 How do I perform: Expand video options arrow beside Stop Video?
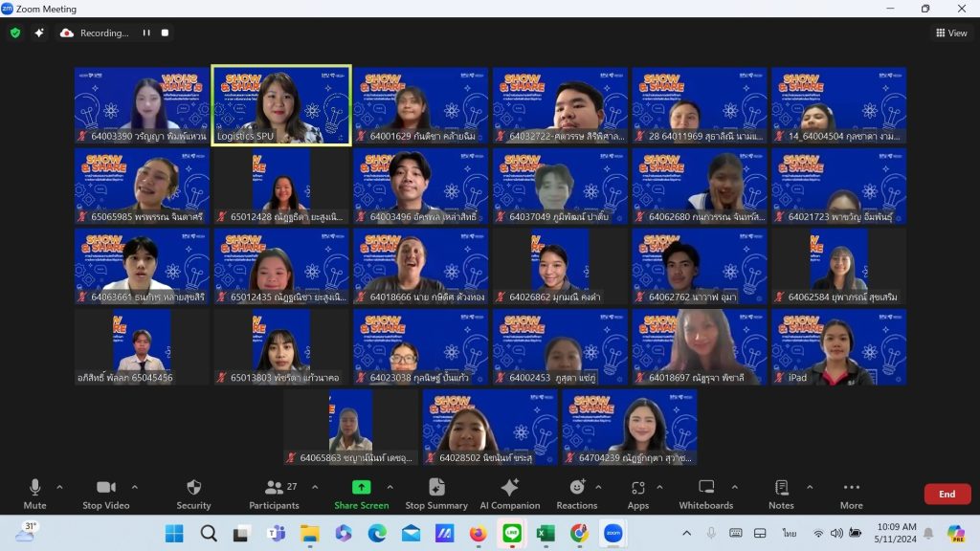pos(134,487)
